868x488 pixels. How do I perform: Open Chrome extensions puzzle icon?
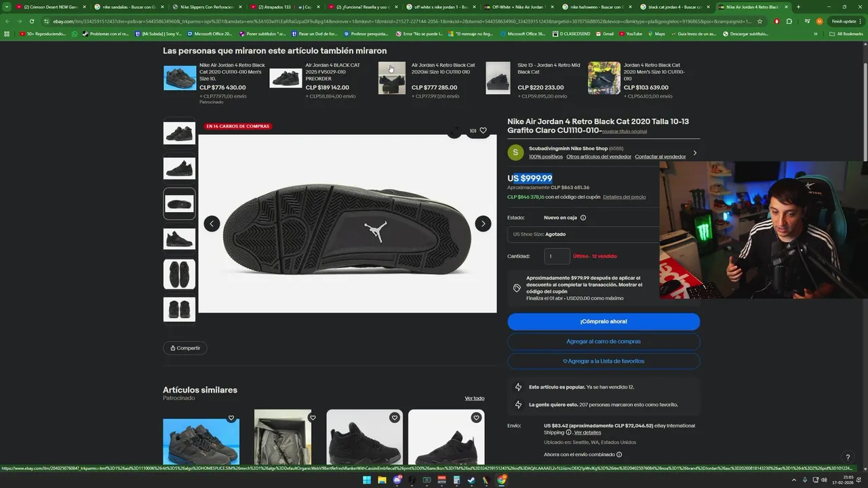tap(789, 21)
